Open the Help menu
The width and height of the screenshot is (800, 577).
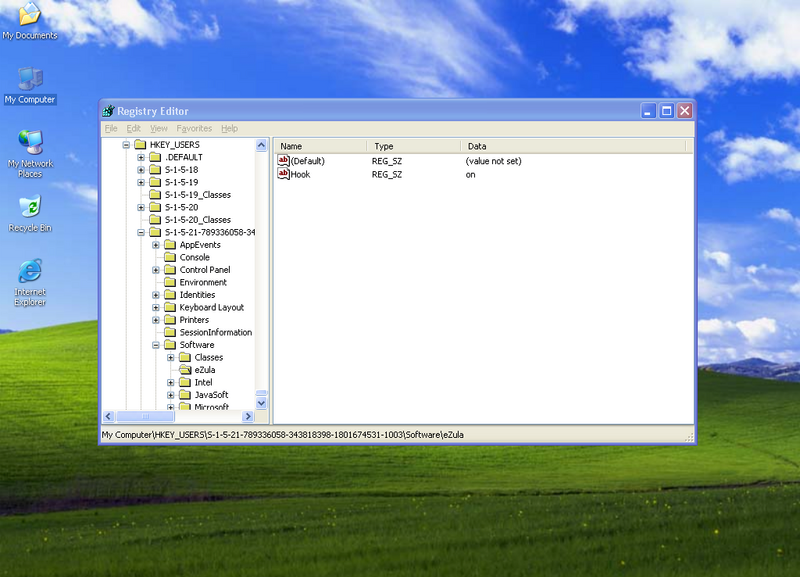pyautogui.click(x=229, y=128)
